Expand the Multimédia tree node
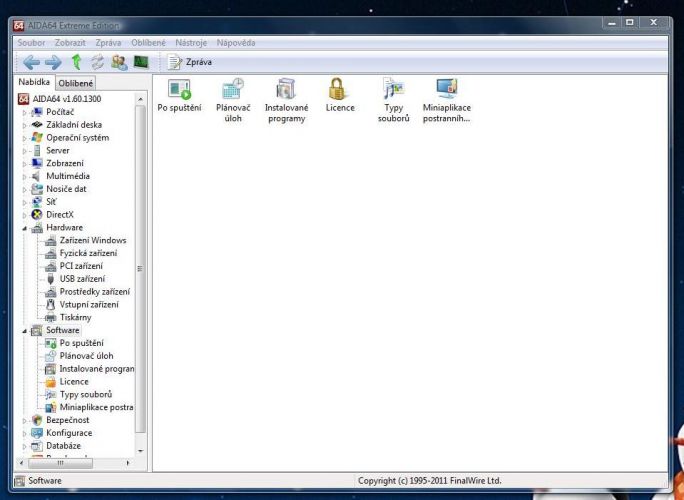Viewport: 684px width, 500px height. 24,177
